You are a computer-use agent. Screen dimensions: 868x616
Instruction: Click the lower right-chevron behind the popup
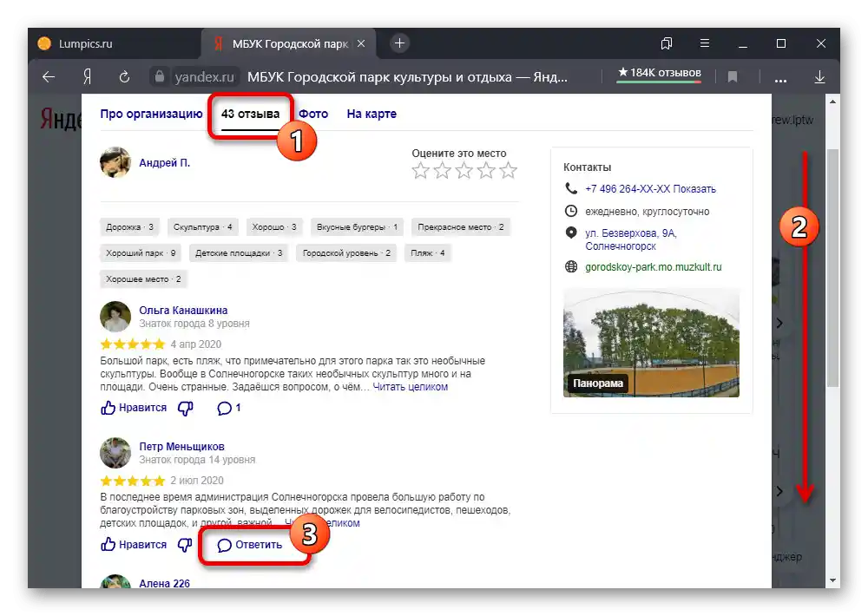(x=779, y=491)
